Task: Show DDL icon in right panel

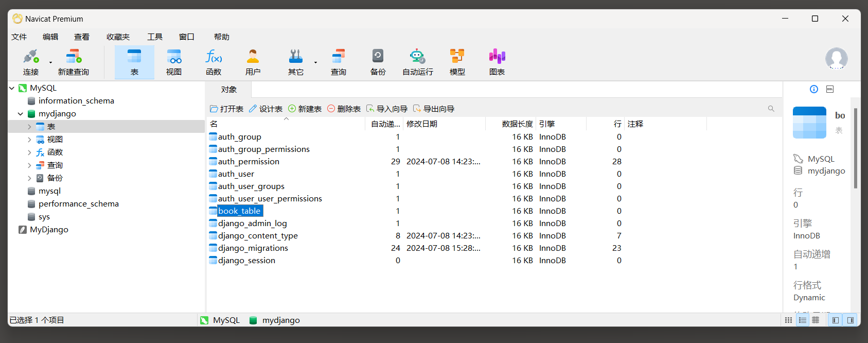Action: 830,89
